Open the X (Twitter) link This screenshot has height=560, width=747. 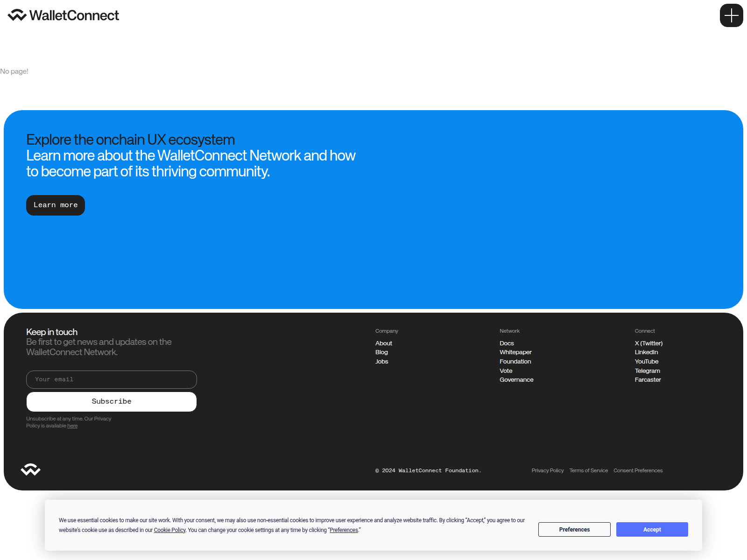pyautogui.click(x=648, y=343)
